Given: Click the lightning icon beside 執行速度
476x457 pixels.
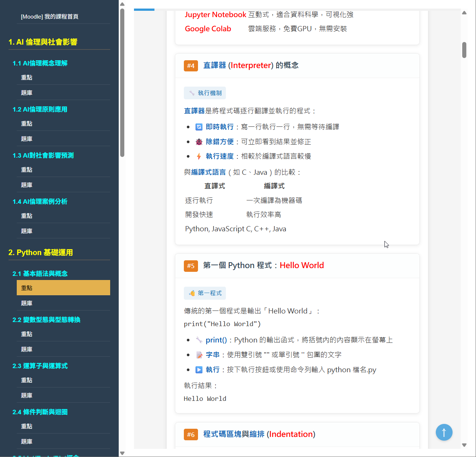Looking at the screenshot, I should (x=199, y=156).
